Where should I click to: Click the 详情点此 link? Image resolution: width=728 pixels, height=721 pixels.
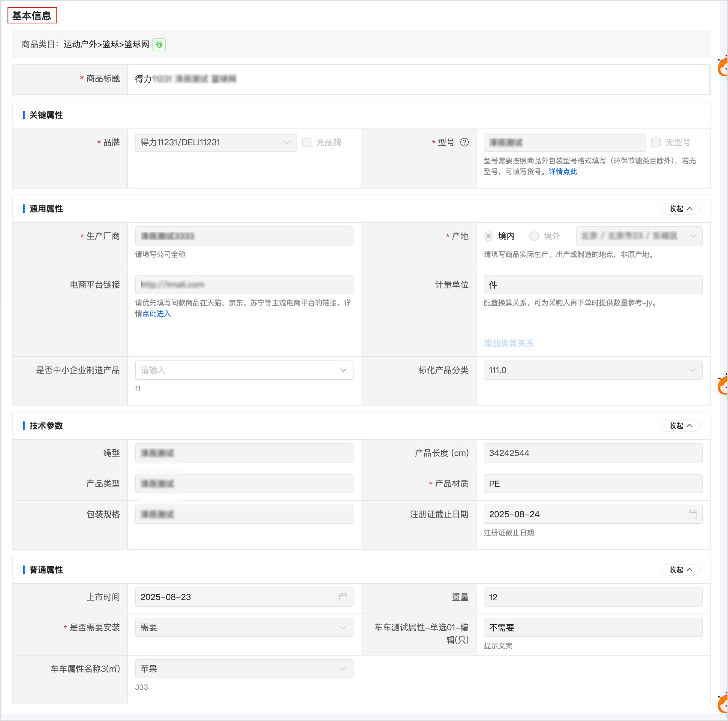(563, 171)
